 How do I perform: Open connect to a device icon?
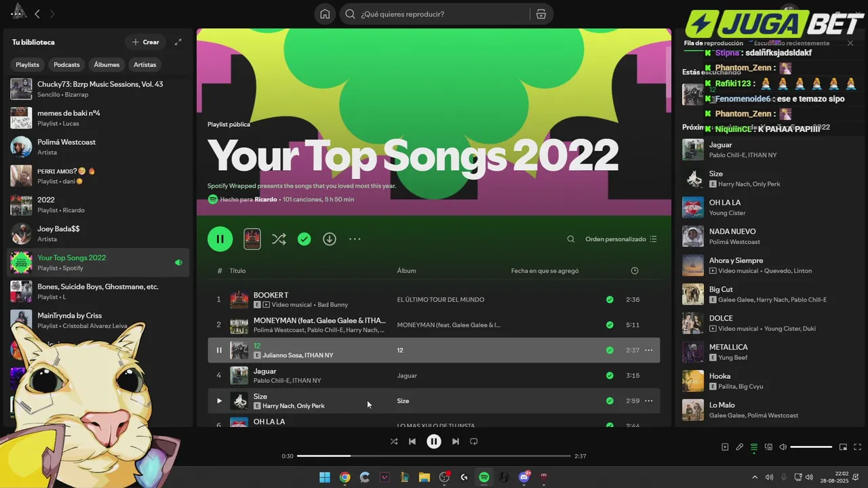point(768,447)
